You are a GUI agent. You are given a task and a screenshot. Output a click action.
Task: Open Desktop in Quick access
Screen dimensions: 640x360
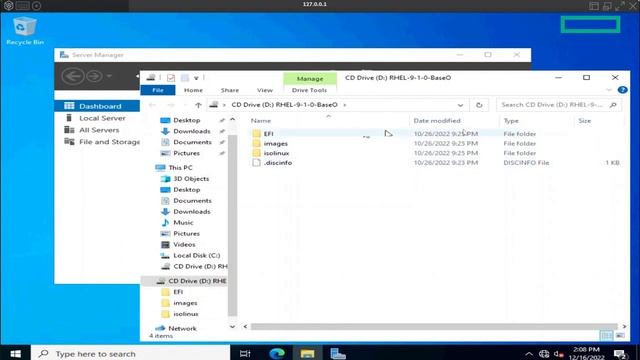click(187, 120)
